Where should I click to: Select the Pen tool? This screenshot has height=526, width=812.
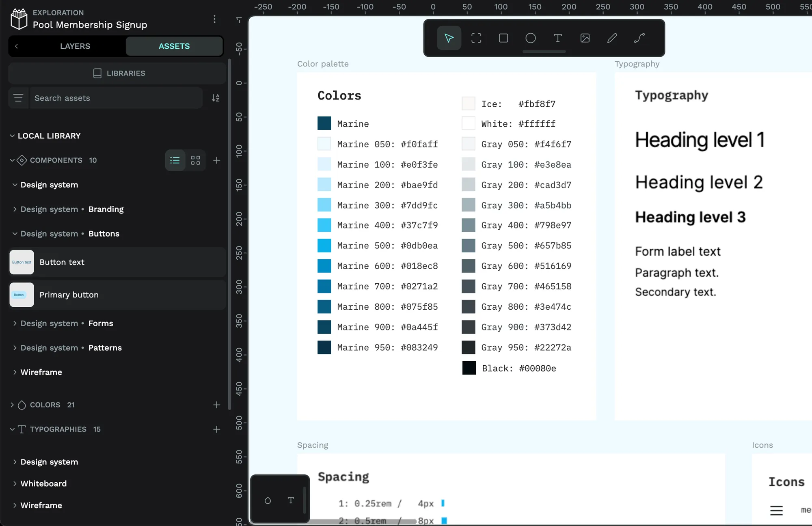(x=612, y=38)
